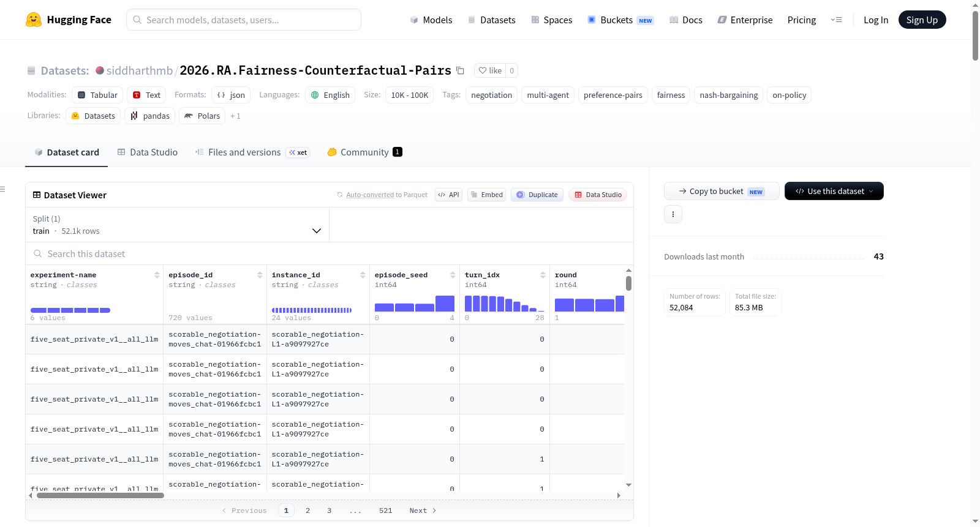Viewport: 980px width, 527px height.
Task: Select the negotiation tag
Action: point(491,95)
